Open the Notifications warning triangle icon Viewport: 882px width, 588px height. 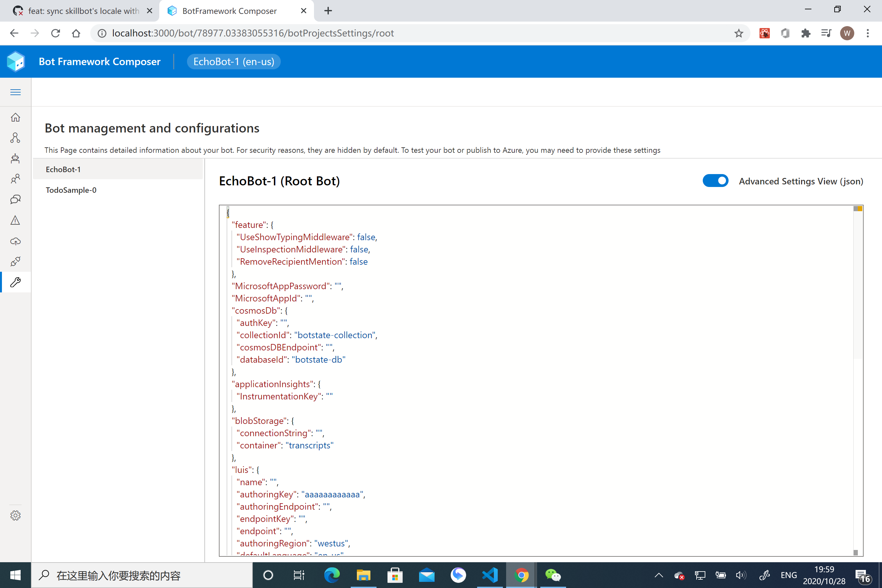(15, 220)
